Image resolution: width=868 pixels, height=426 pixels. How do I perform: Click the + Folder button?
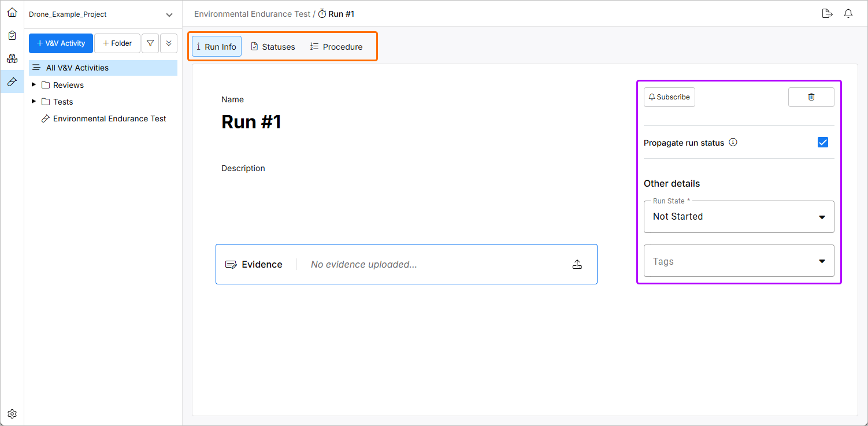(117, 43)
